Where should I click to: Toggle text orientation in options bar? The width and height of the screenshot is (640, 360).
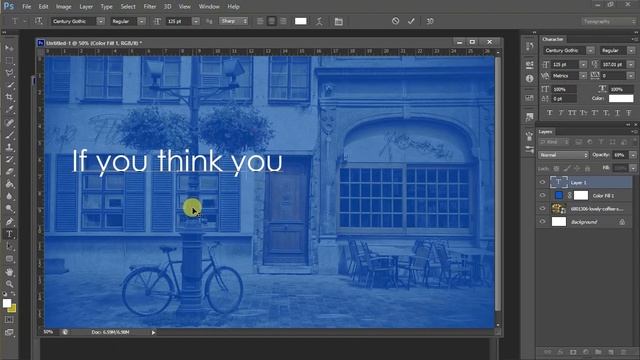pyautogui.click(x=38, y=21)
